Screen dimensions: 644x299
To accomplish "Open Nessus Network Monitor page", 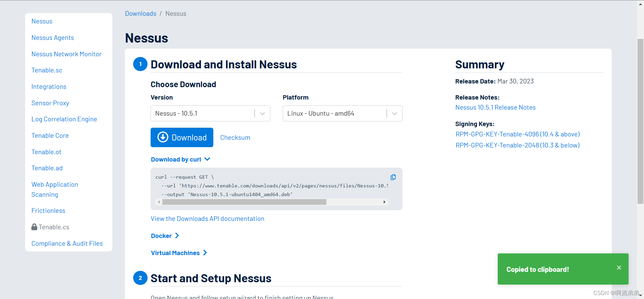I will point(66,54).
